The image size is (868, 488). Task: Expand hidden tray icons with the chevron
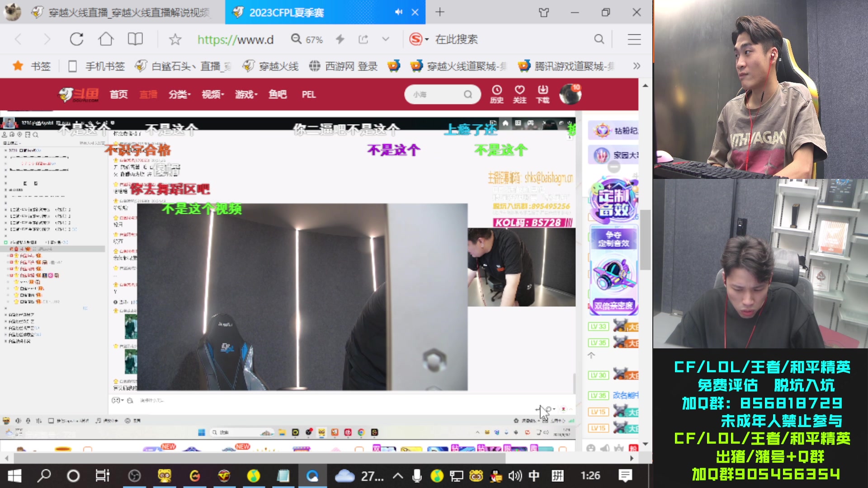pos(397,475)
